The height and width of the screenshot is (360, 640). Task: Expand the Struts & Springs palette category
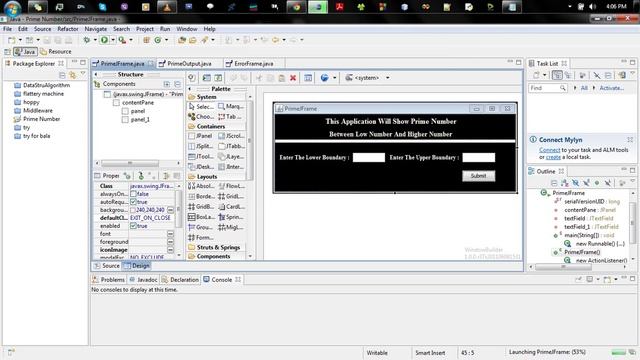tap(218, 247)
